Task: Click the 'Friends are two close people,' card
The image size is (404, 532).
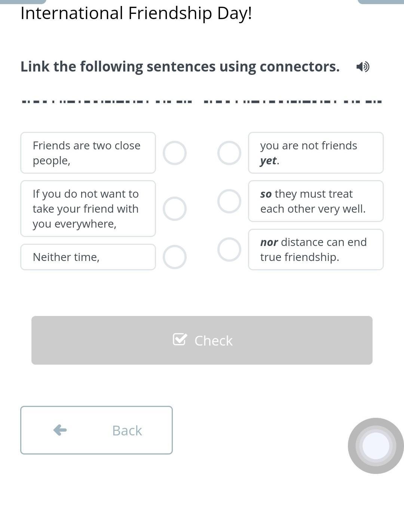Action: point(88,153)
